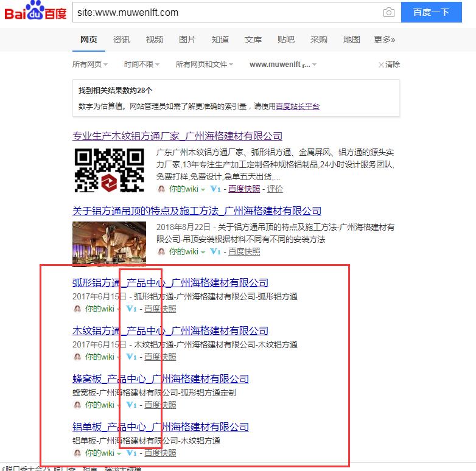Click V1 badge under 木纹铝方通 result

point(131,357)
